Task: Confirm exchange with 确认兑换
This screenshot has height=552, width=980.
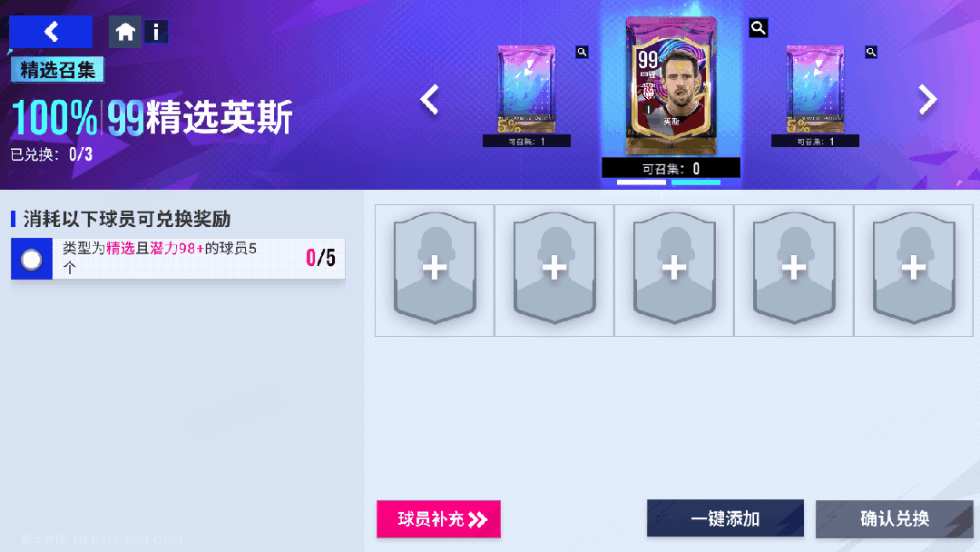Action: 895,518
